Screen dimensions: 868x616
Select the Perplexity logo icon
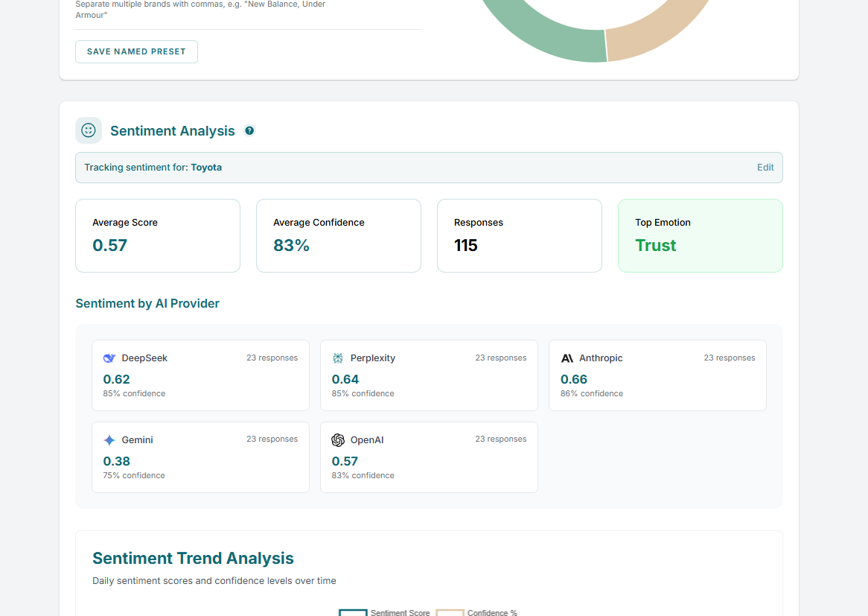pos(338,358)
